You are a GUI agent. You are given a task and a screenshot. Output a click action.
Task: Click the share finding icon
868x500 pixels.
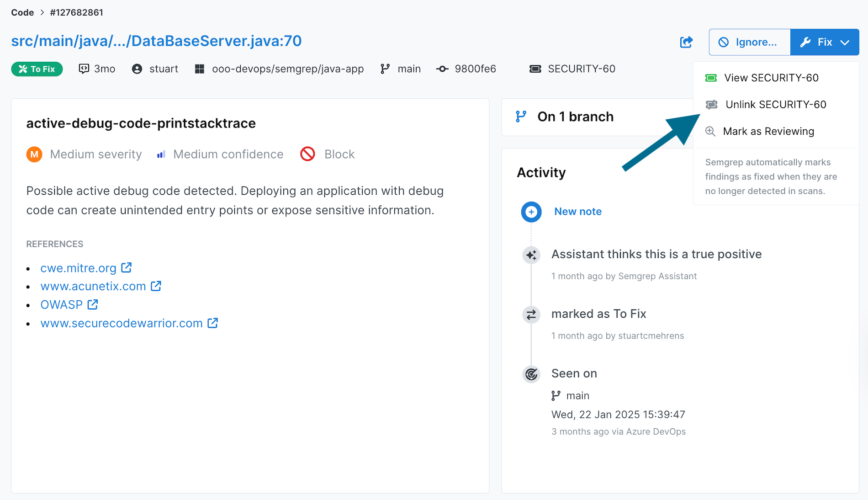coord(687,42)
